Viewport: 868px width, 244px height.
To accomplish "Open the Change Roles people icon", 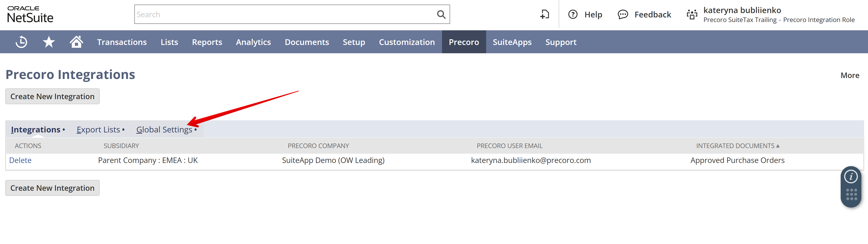I will (692, 14).
